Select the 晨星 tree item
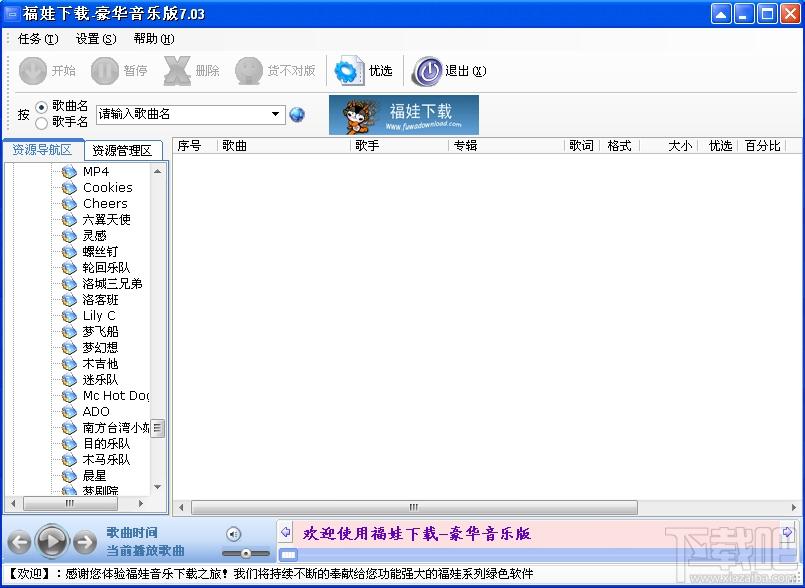The image size is (805, 588). 94,476
